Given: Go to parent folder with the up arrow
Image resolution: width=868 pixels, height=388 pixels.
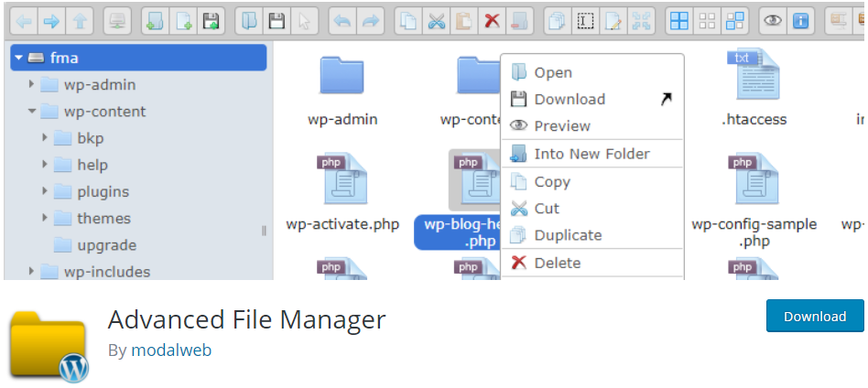Looking at the screenshot, I should [x=80, y=22].
